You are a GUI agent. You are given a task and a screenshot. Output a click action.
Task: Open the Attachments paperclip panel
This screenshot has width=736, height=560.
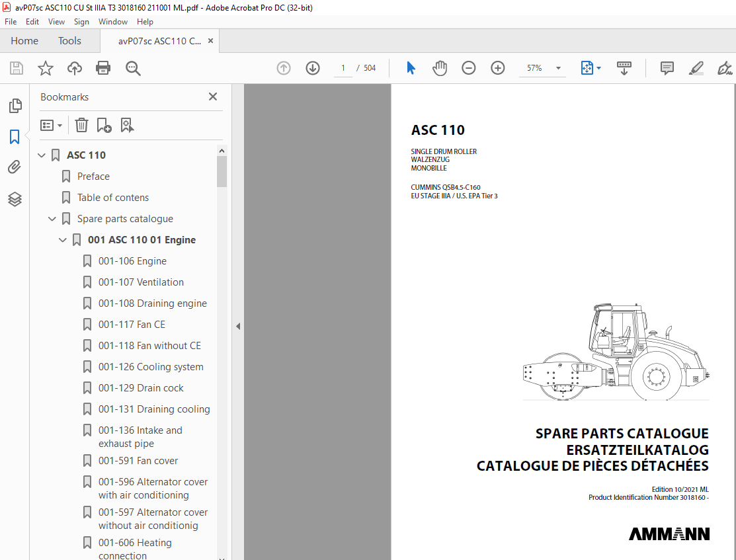pos(15,167)
